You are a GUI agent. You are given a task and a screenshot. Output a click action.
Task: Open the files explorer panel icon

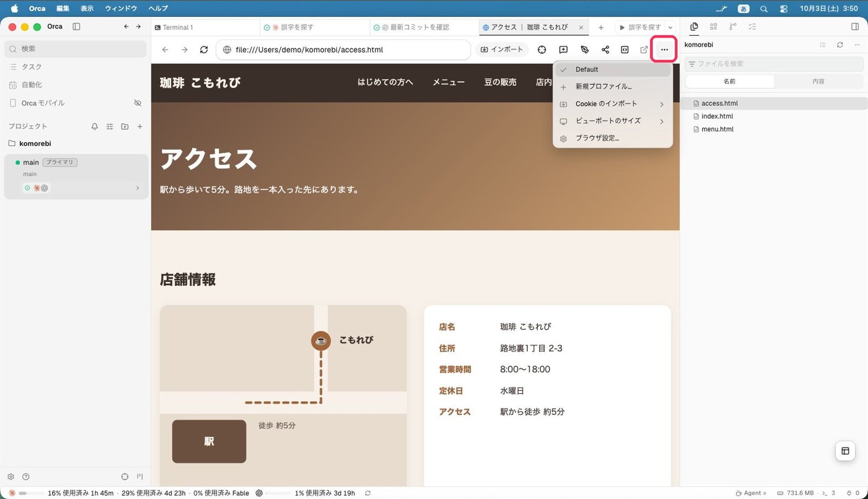pyautogui.click(x=694, y=27)
